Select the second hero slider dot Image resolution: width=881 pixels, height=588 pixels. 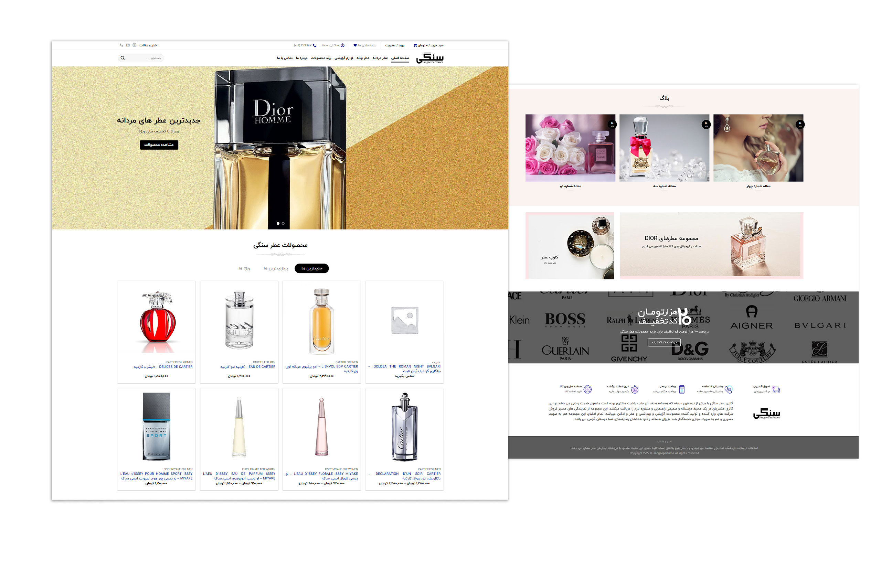coord(283,224)
